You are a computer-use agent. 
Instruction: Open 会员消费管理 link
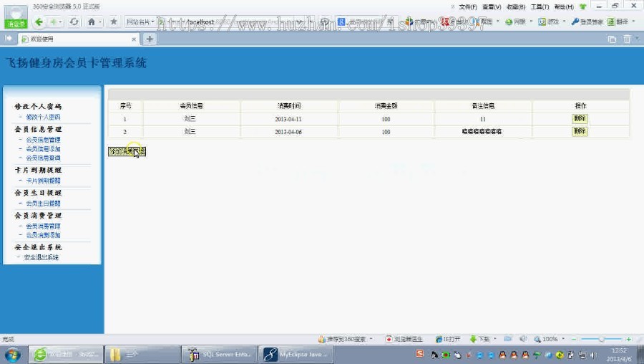(43, 226)
